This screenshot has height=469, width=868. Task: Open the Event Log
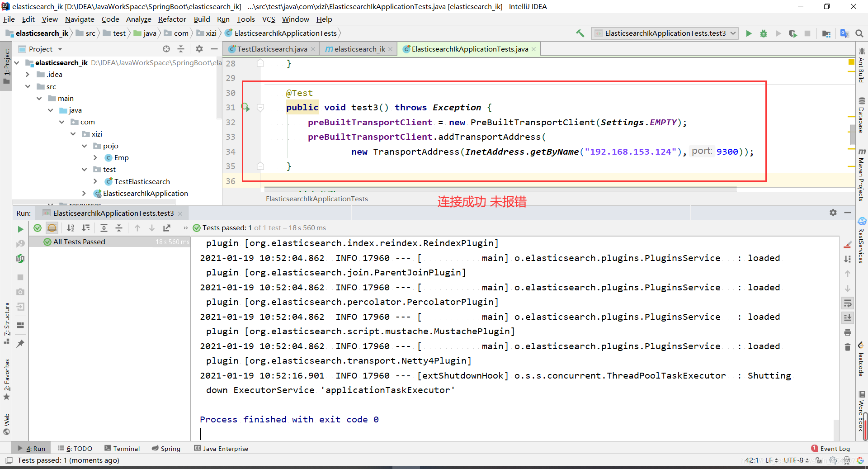830,448
